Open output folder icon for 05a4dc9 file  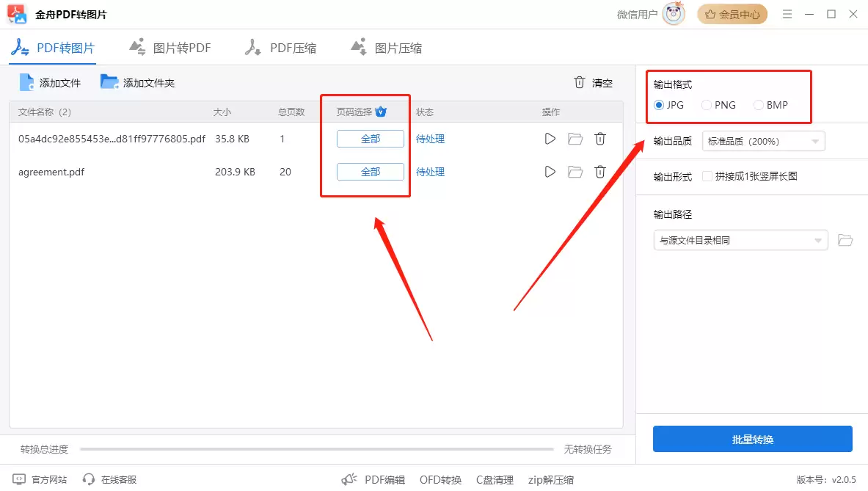pyautogui.click(x=575, y=139)
